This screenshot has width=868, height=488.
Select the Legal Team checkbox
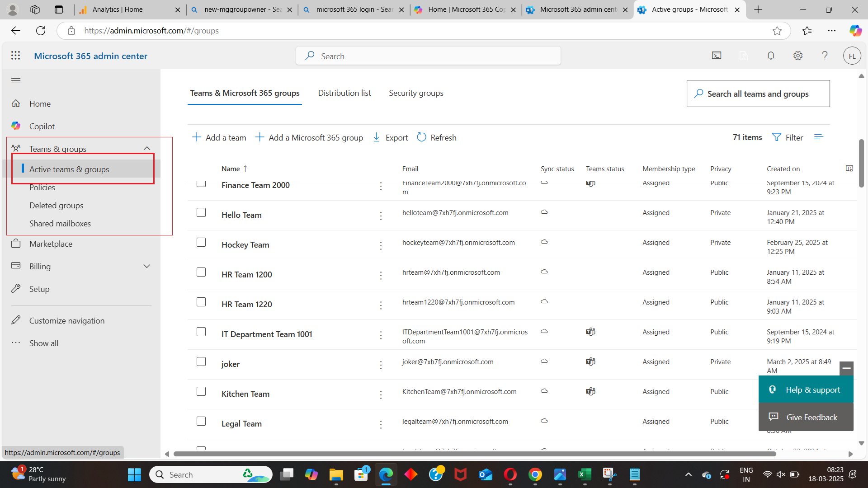click(201, 421)
